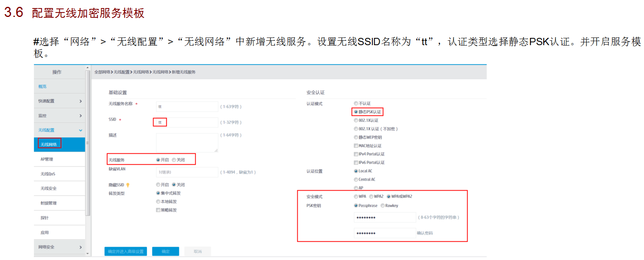Click 无线配置 in the breadcrumb
The width and height of the screenshot is (644, 260).
[122, 72]
